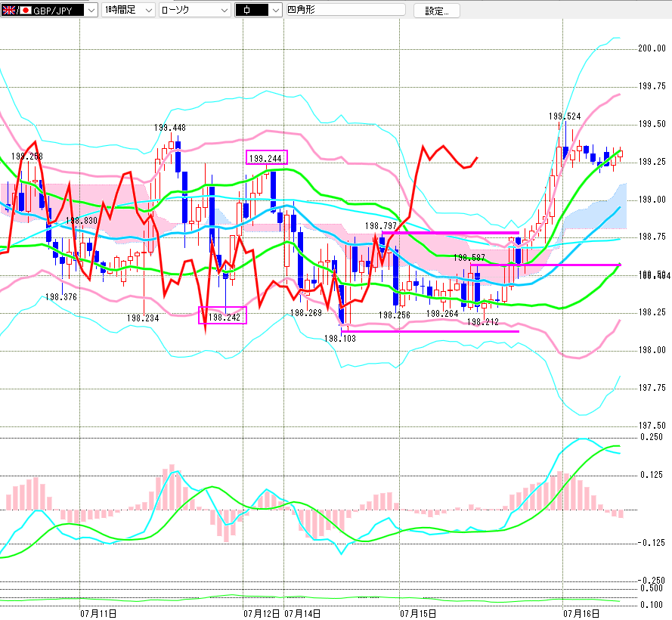The width and height of the screenshot is (672, 620).
Task: Open the GBP/JPY currency pair dropdown
Action: [49, 10]
